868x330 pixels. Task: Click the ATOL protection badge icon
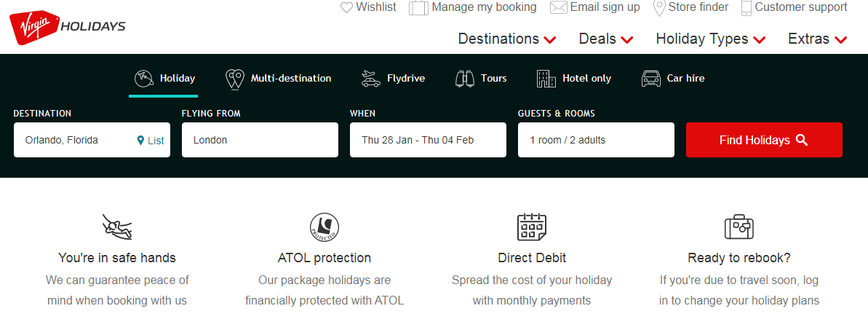pos(324,227)
